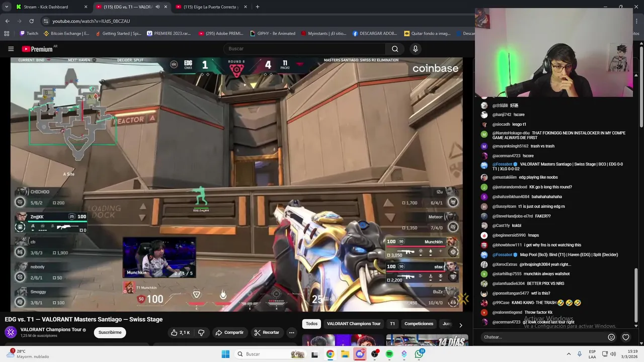Expand the system tray hidden icons chevron

pyautogui.click(x=569, y=354)
